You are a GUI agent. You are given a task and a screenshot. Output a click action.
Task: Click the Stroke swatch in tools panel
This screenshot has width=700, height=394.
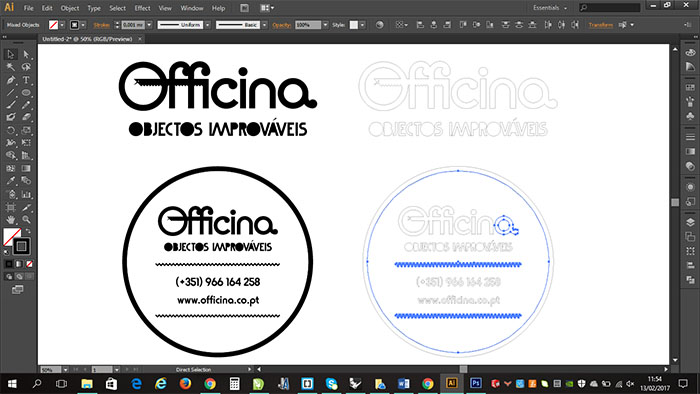21,246
